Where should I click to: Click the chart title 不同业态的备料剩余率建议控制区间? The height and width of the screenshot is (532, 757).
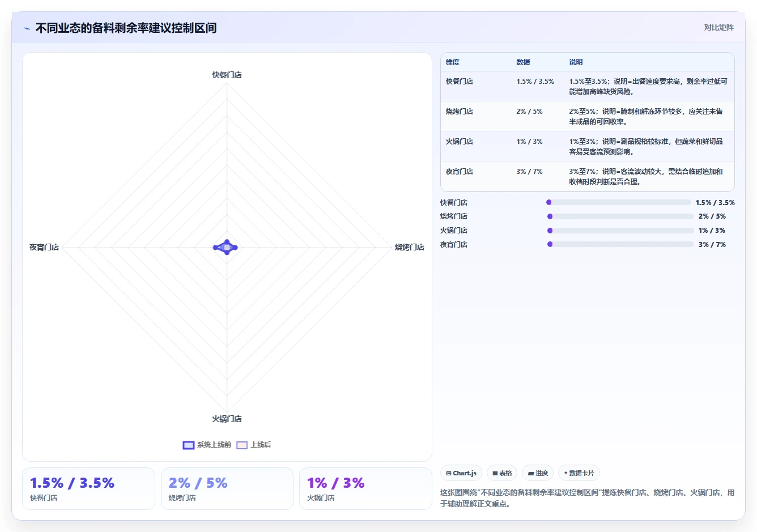point(126,28)
